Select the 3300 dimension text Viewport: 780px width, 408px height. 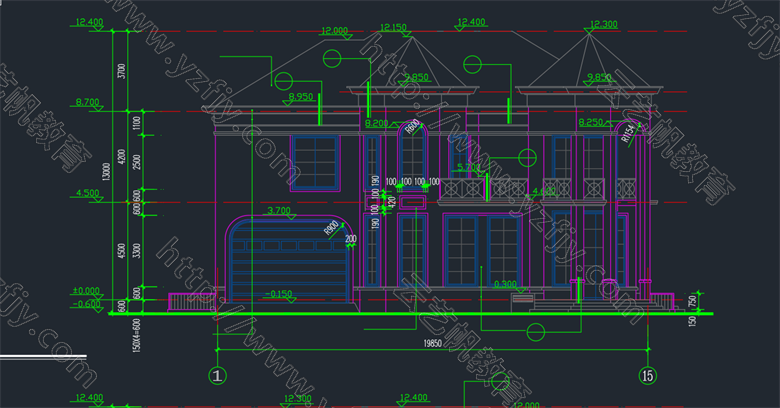pos(136,250)
